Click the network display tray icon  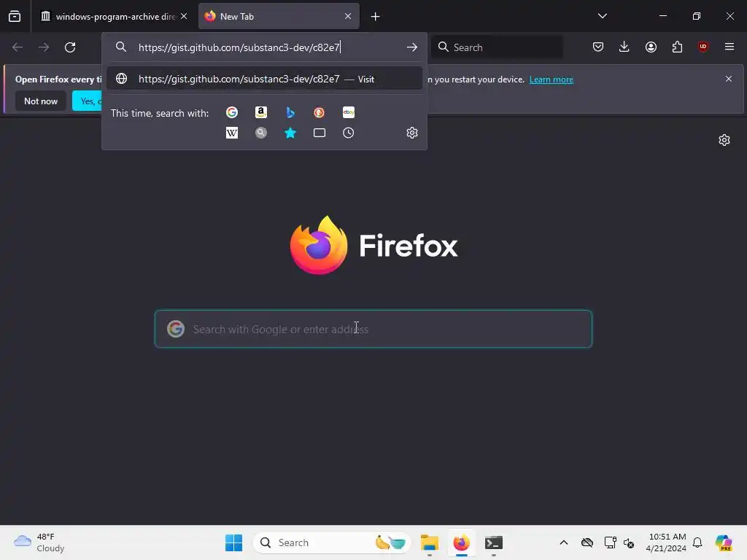coord(610,542)
